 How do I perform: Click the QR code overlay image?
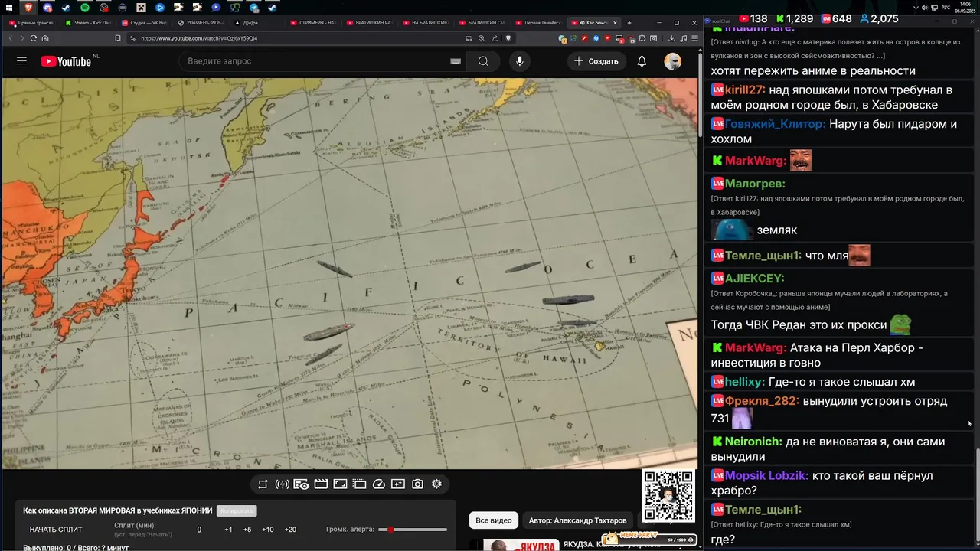[668, 496]
